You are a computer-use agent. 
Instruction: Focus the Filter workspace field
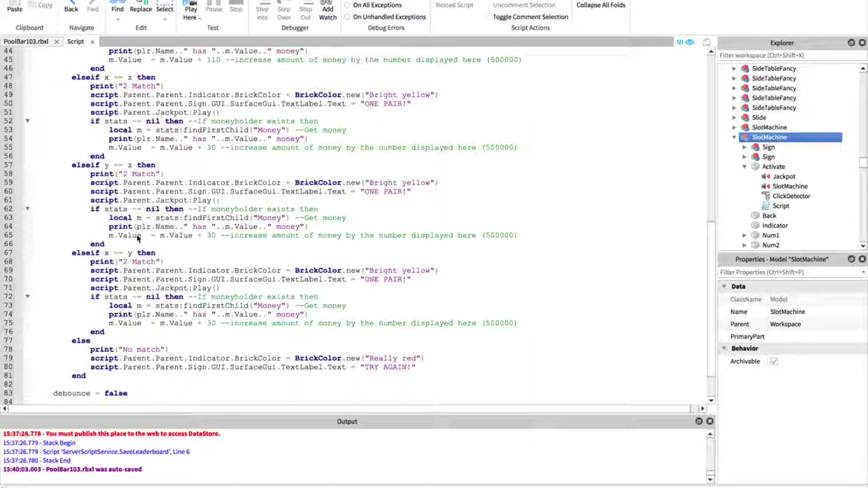[789, 56]
